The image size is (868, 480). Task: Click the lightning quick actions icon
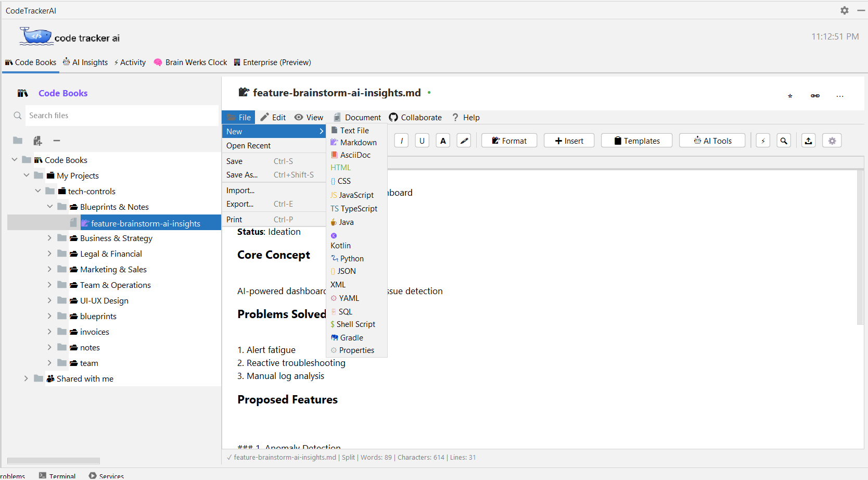coord(763,140)
